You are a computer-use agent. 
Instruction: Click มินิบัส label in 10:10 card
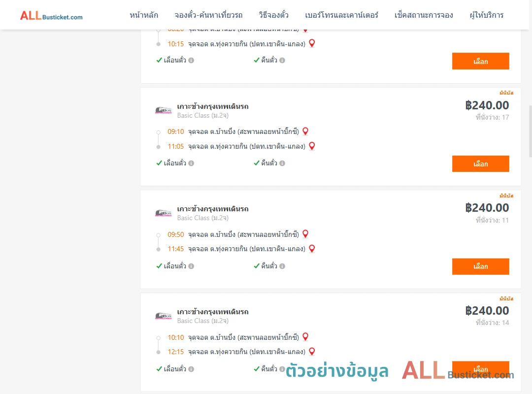(x=506, y=298)
